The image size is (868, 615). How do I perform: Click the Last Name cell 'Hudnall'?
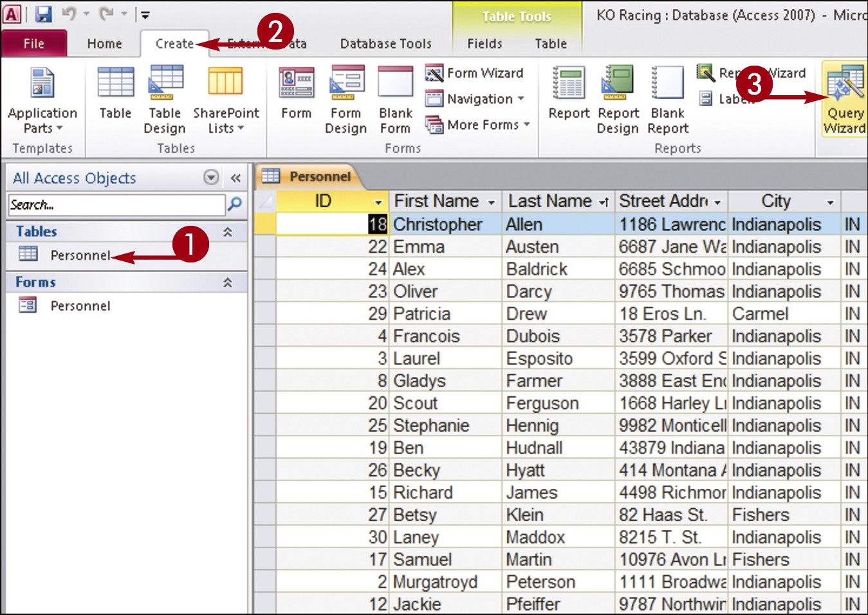(559, 448)
